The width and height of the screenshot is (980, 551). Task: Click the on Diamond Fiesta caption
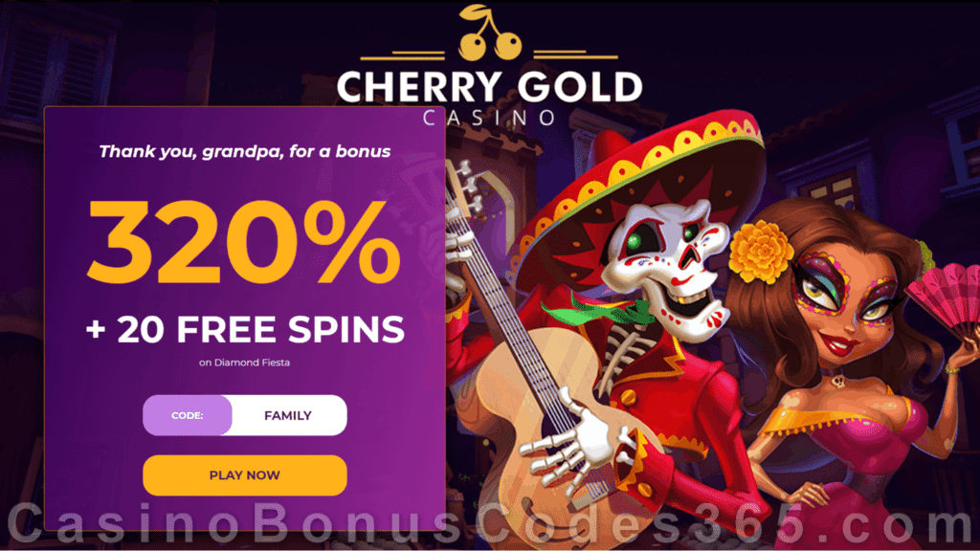[x=244, y=363]
